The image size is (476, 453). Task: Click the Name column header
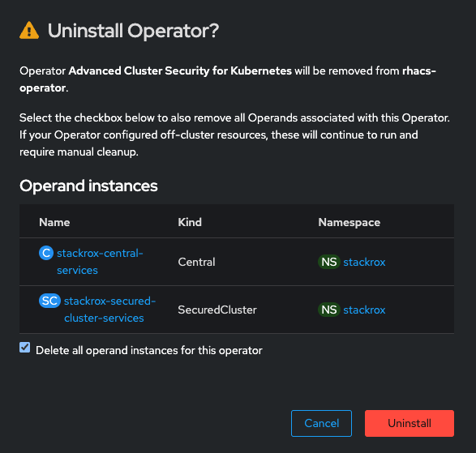[54, 222]
